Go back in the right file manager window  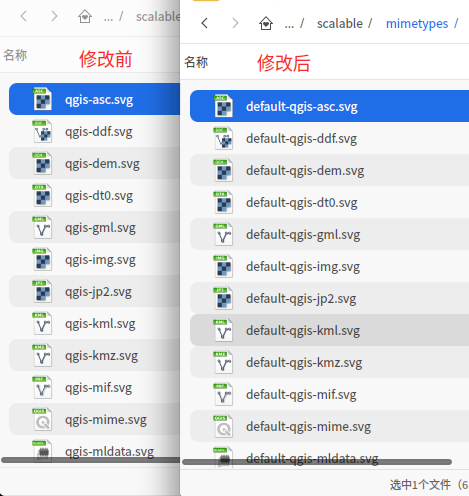point(205,23)
